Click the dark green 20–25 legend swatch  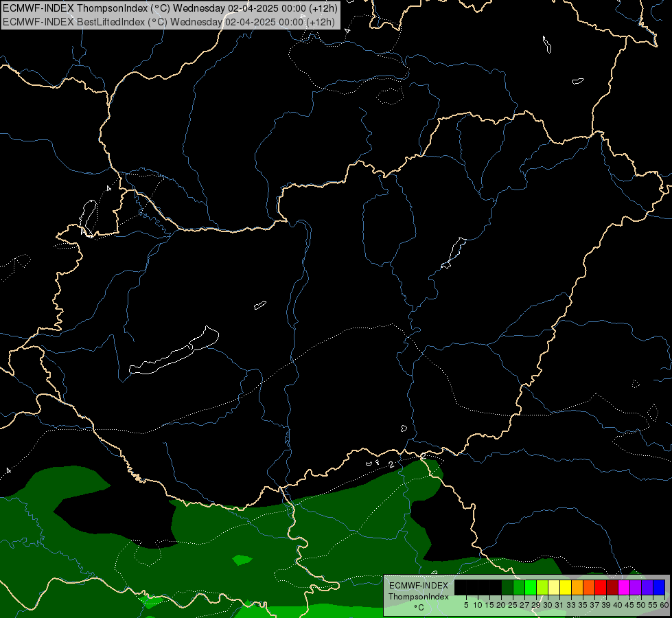507,587
